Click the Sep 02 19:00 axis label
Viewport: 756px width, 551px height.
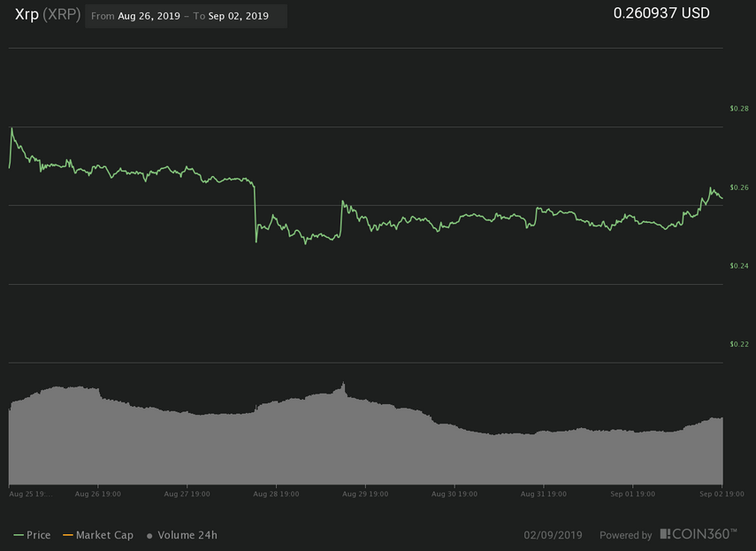click(x=722, y=494)
